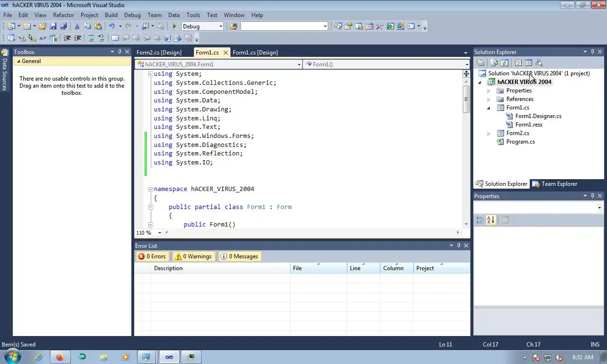607x364 pixels.
Task: Toggle the 0 Errors filter
Action: (x=152, y=256)
